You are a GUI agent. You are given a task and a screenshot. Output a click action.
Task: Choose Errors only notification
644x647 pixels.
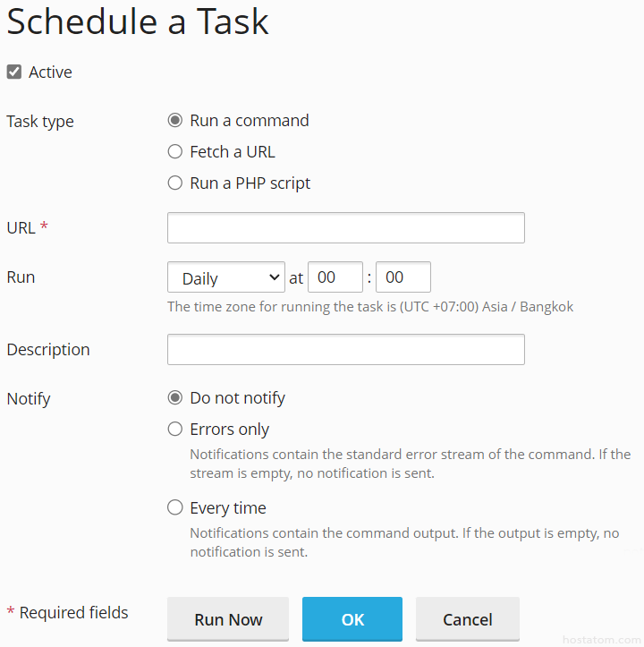click(175, 430)
